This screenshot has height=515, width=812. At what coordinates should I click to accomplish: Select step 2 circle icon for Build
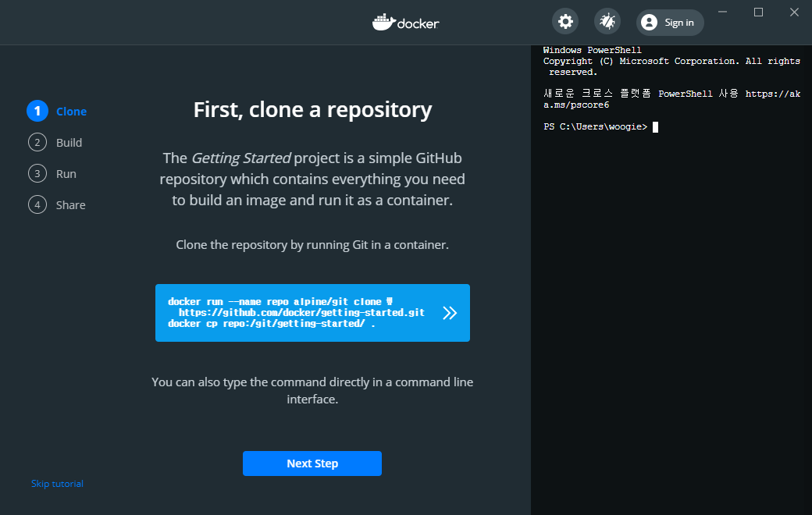37,142
